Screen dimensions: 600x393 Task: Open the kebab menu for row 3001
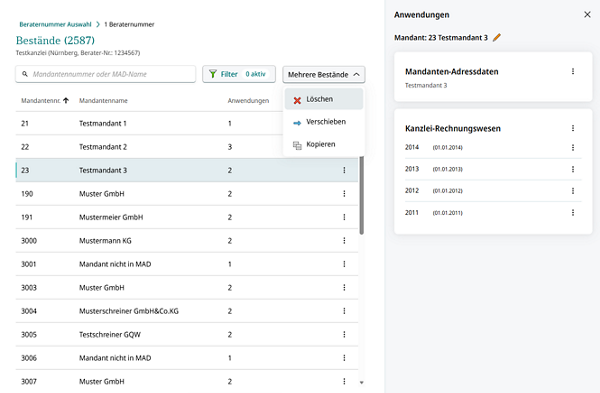coord(344,264)
